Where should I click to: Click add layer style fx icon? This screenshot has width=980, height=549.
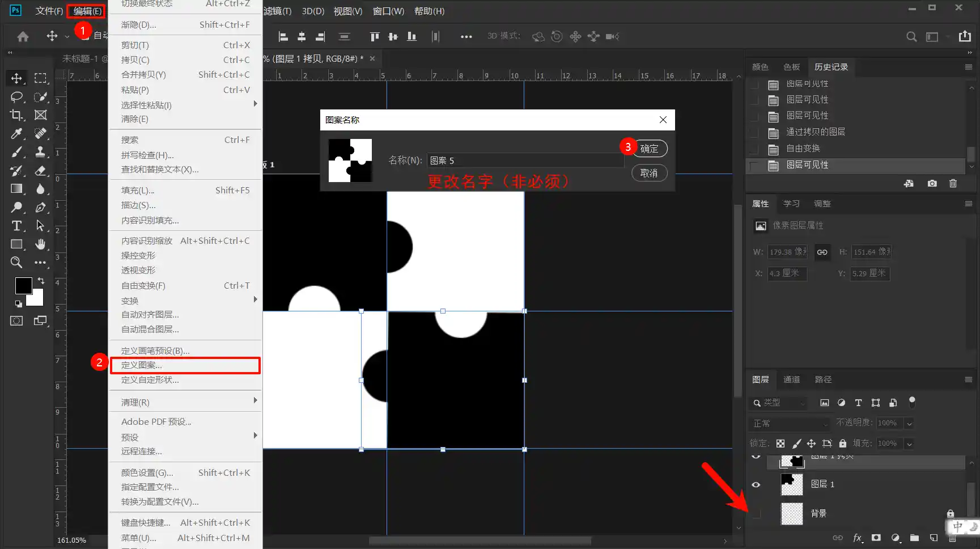[x=858, y=538]
